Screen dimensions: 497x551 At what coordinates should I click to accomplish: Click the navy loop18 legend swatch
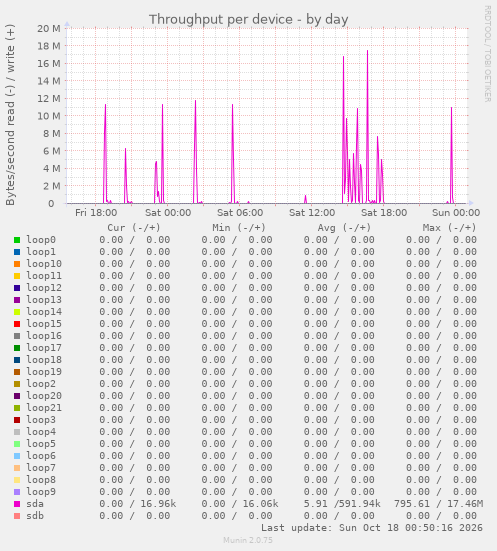(x=17, y=360)
